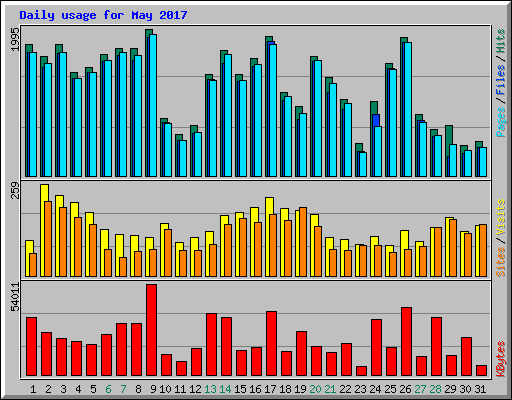Click the blue files bar segment for day 24
Viewport: 512px width, 400px height.
coord(376,120)
